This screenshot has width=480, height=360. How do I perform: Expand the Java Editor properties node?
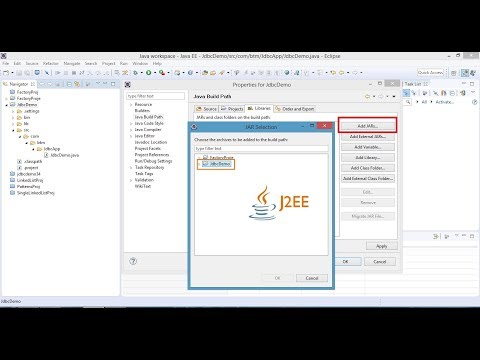click(x=131, y=136)
